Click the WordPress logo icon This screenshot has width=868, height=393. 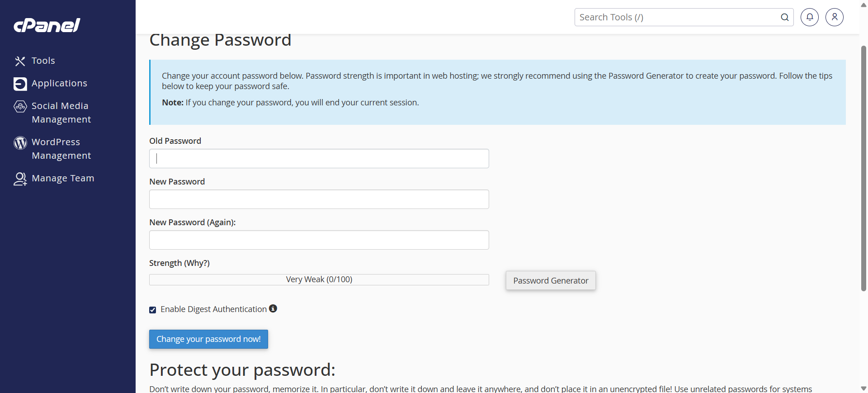(x=20, y=142)
